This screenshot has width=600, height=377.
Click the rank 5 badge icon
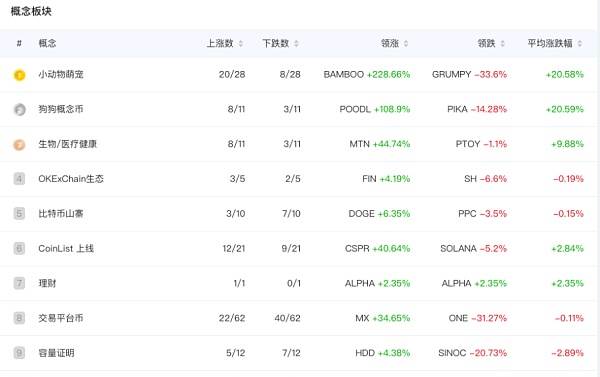[x=19, y=214]
